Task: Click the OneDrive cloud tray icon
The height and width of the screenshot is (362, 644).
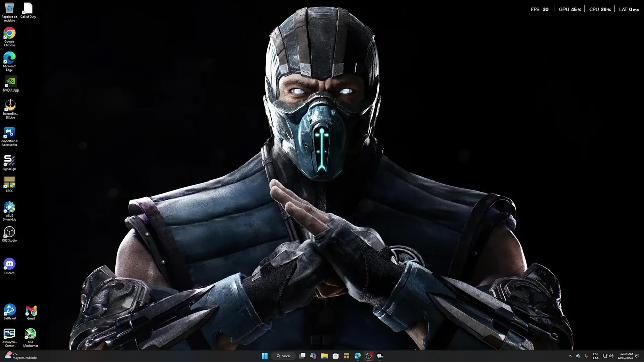Action: click(578, 356)
